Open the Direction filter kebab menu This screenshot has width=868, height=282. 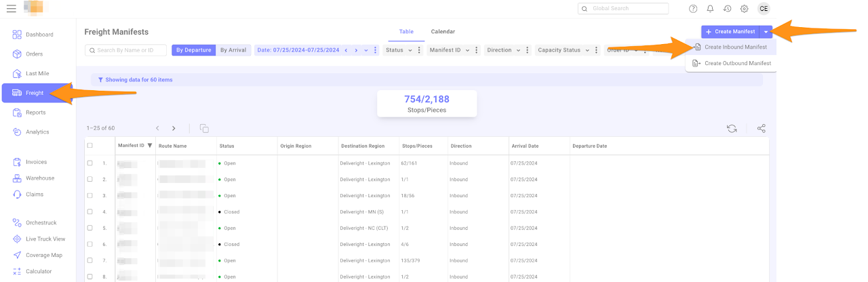click(x=528, y=50)
